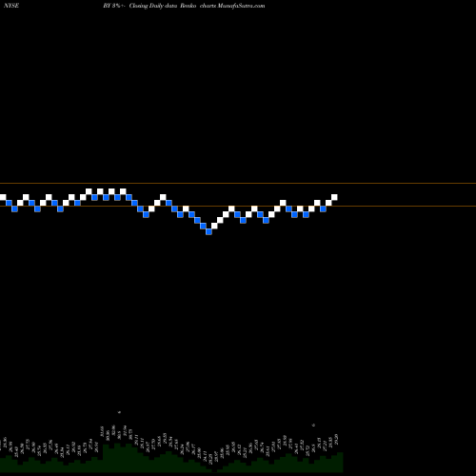Click the MunafaSutra.com watermark text in title
The width and height of the screenshot is (476, 476).
click(241, 6)
